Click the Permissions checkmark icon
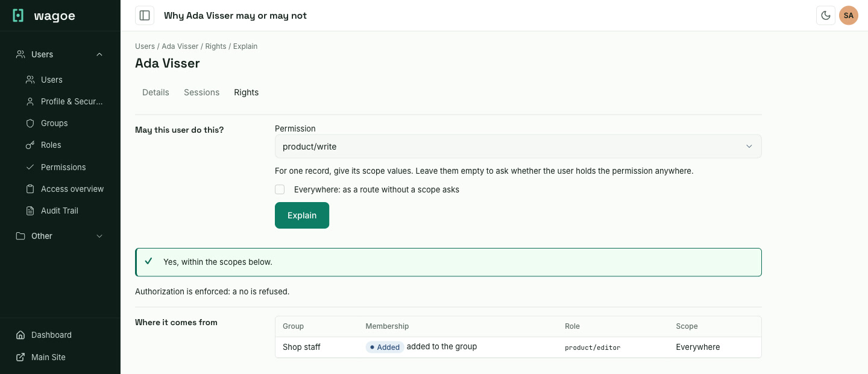Screen dimensions: 868x374 tap(30, 167)
